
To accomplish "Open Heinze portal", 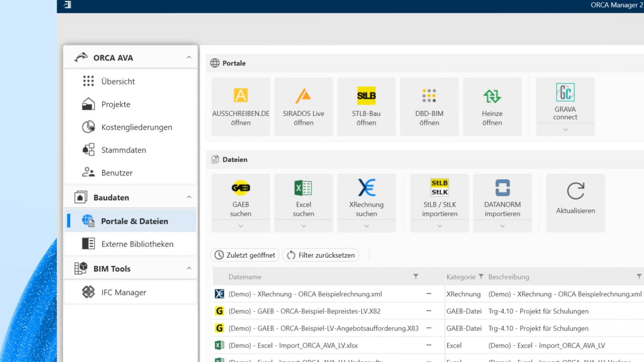I will [492, 106].
